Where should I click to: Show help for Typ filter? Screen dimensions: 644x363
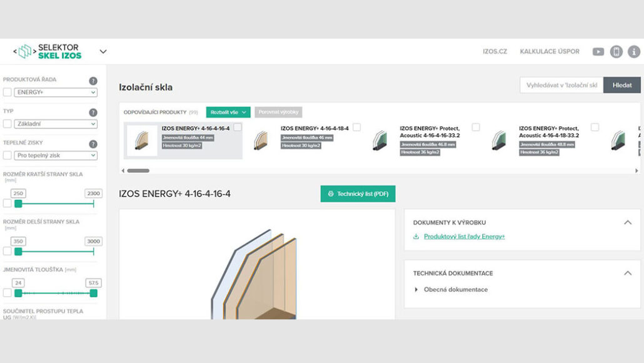[93, 112]
